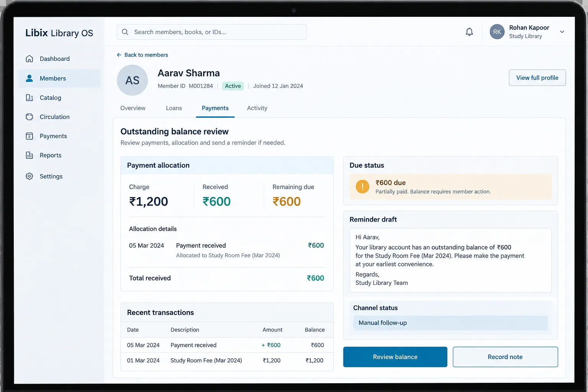This screenshot has height=392, width=588.
Task: Click the 05 Mar 2024 Payment received transaction row
Action: pyautogui.click(x=227, y=345)
